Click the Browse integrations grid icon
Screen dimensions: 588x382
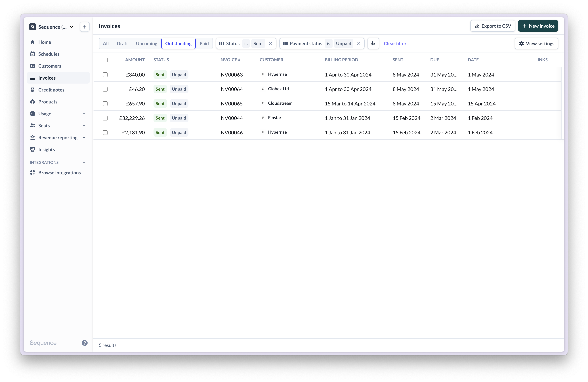click(33, 173)
